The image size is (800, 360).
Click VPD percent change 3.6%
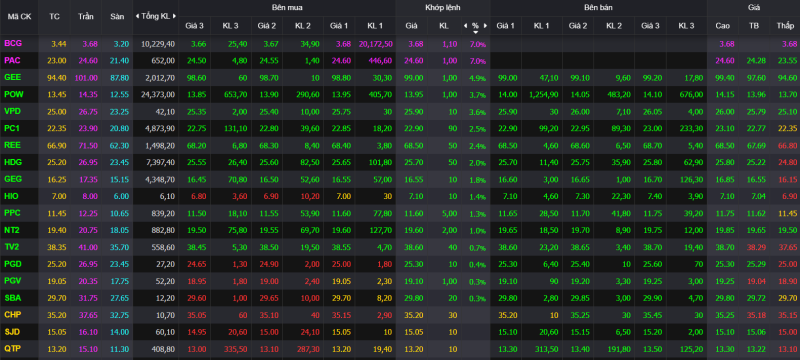point(478,112)
